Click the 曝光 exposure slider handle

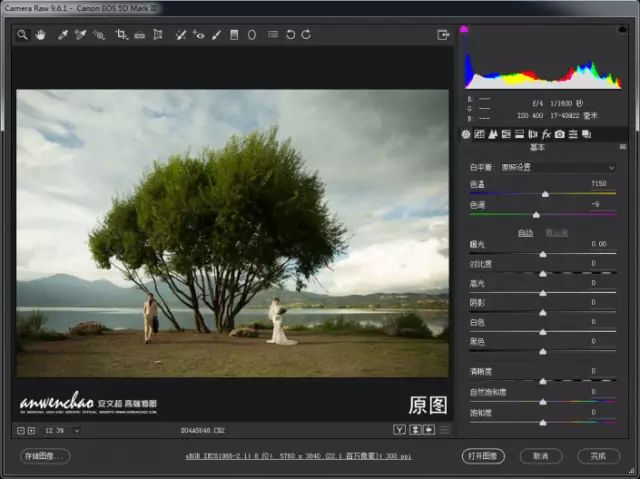[x=543, y=255]
